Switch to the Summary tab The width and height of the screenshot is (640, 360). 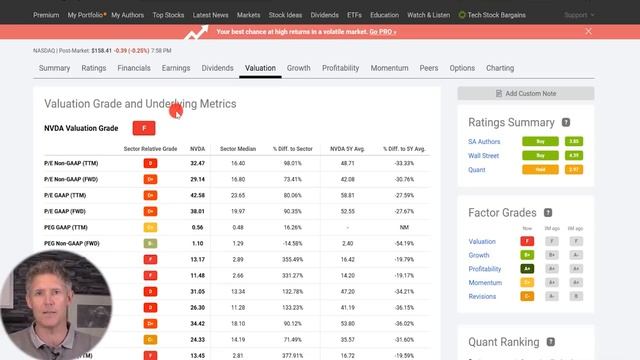click(x=54, y=68)
